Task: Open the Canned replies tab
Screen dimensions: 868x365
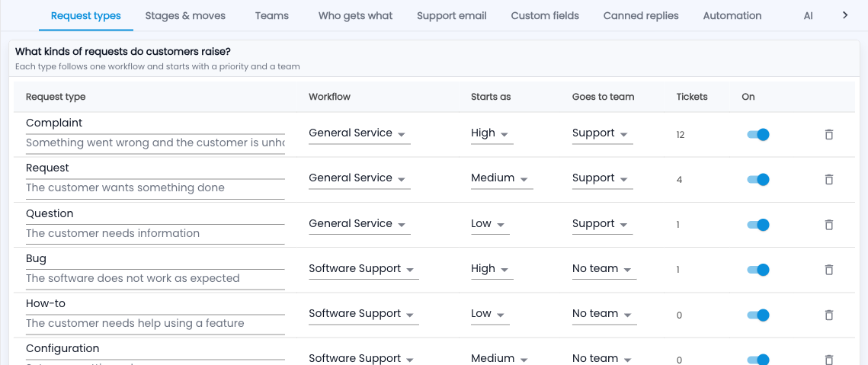Action: click(641, 16)
